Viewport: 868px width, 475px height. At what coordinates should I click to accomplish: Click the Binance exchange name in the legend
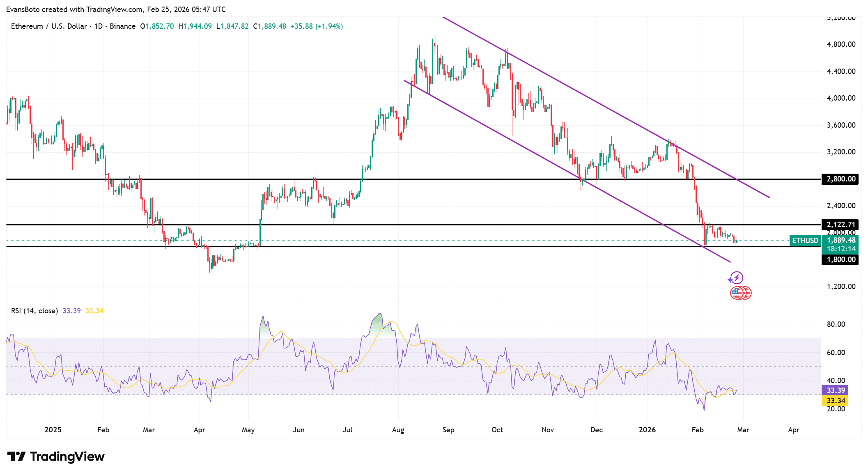point(122,26)
